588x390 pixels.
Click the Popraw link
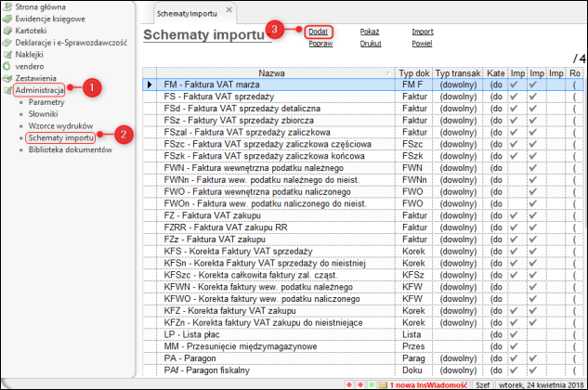[x=320, y=44]
